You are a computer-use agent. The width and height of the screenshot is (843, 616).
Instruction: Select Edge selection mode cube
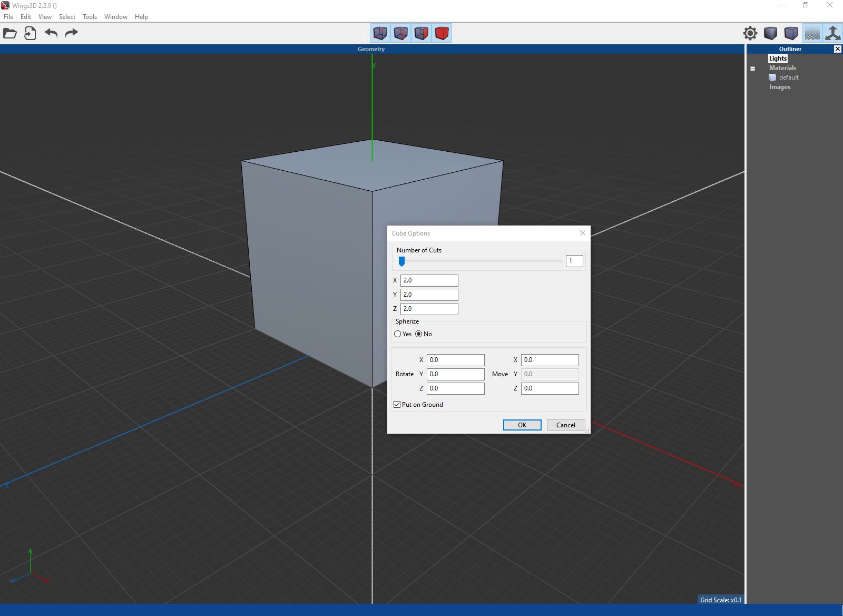(x=401, y=33)
